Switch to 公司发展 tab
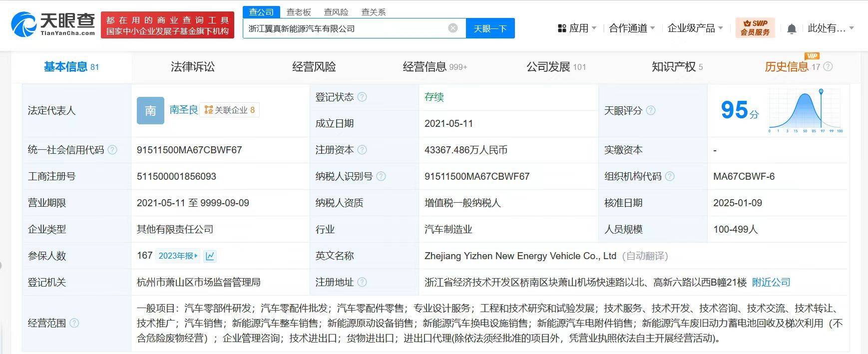The width and height of the screenshot is (868, 354). tap(556, 66)
